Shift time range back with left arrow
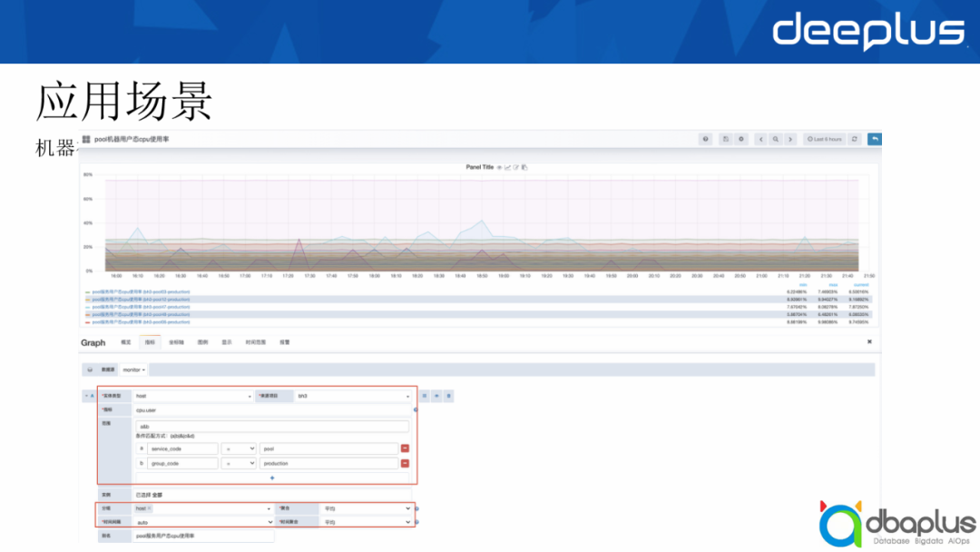 [760, 140]
